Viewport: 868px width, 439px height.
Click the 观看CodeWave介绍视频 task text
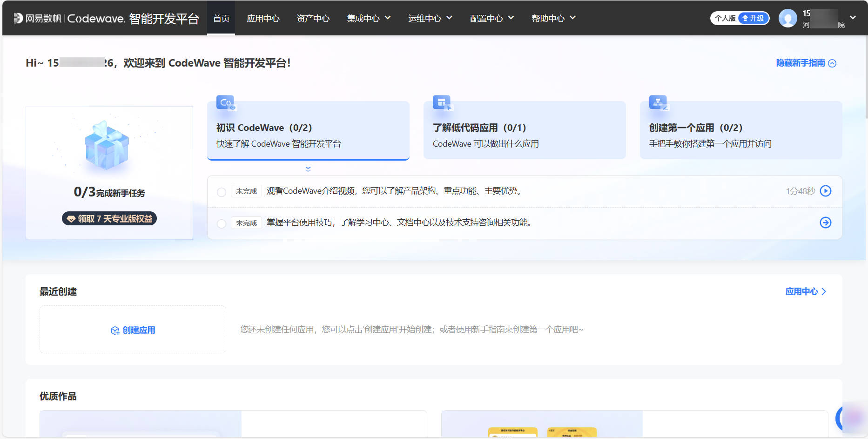point(395,191)
